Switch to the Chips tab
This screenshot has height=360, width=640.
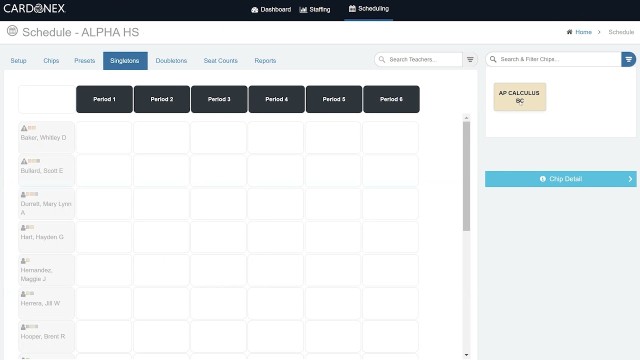point(51,60)
